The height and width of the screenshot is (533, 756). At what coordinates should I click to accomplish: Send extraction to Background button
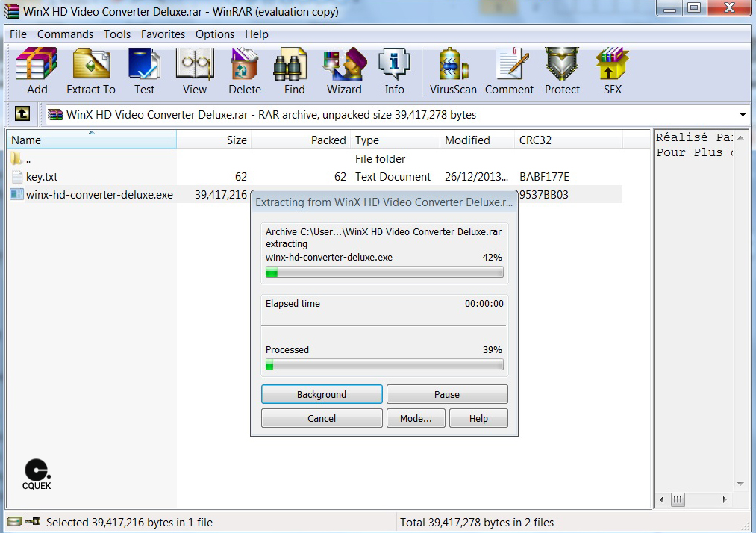[x=322, y=394]
